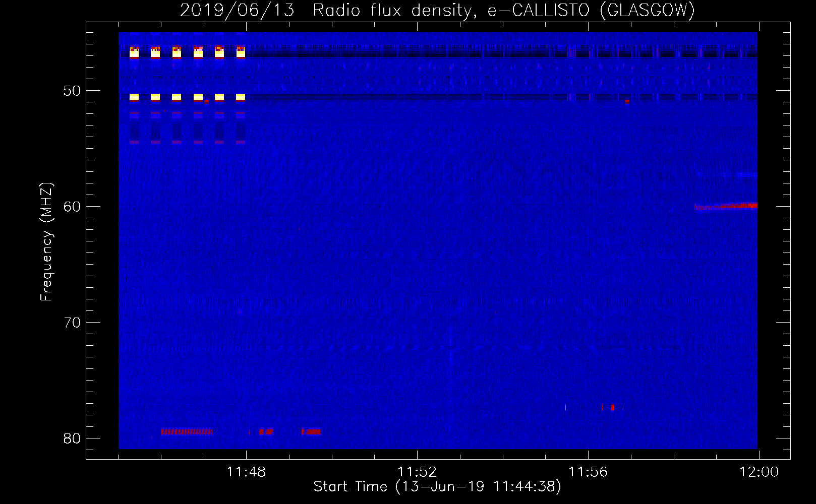Image resolution: width=816 pixels, height=504 pixels.
Task: Click the 'Start Time' x-axis label
Action: point(437,486)
